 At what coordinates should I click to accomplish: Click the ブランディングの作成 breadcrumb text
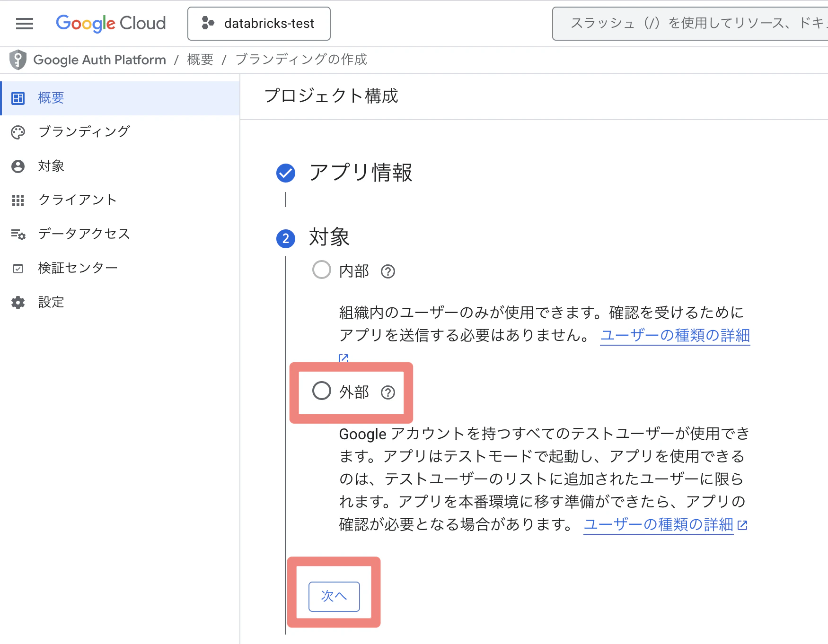pos(301,60)
